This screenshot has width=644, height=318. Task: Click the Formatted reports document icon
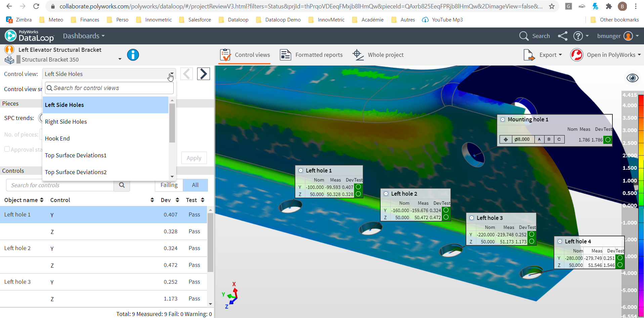[286, 55]
